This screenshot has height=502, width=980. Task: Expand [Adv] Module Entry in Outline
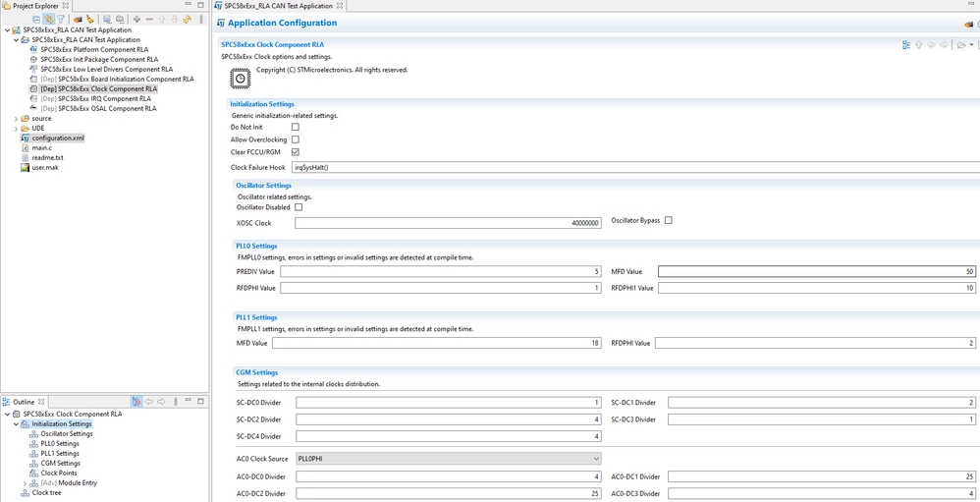pyautogui.click(x=25, y=482)
